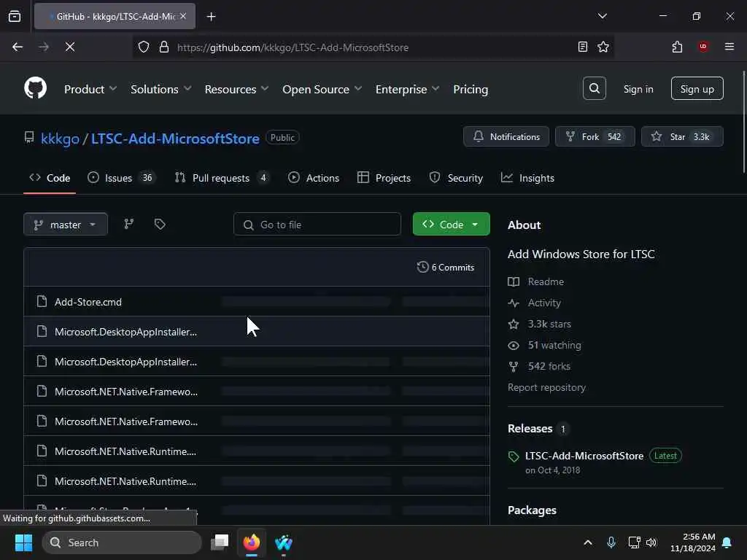Viewport: 747px width, 560px height.
Task: Fork the repository button
Action: pyautogui.click(x=595, y=136)
